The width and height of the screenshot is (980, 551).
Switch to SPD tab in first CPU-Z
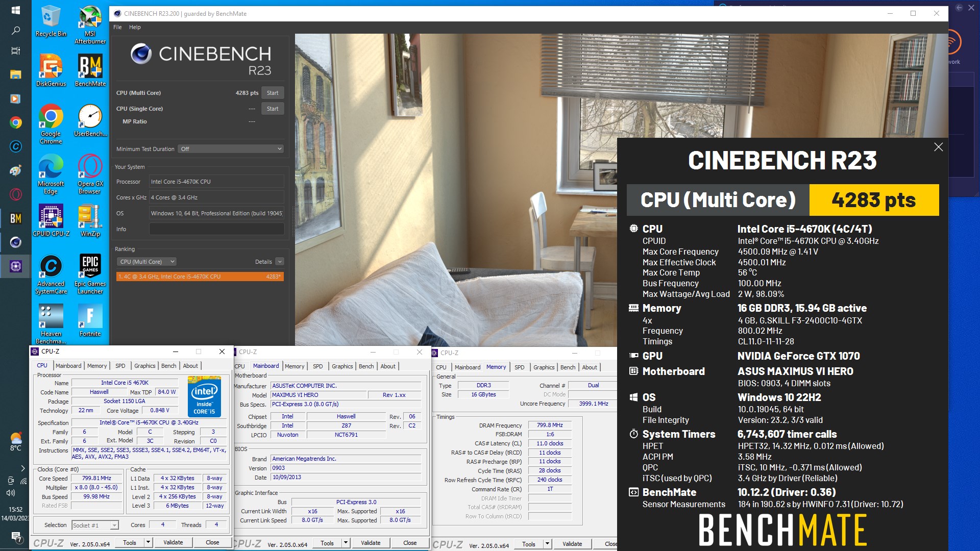point(120,366)
